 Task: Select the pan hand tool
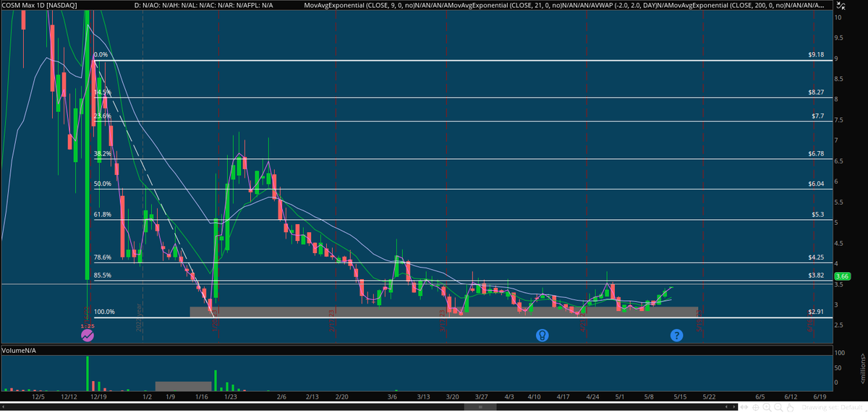pyautogui.click(x=790, y=407)
